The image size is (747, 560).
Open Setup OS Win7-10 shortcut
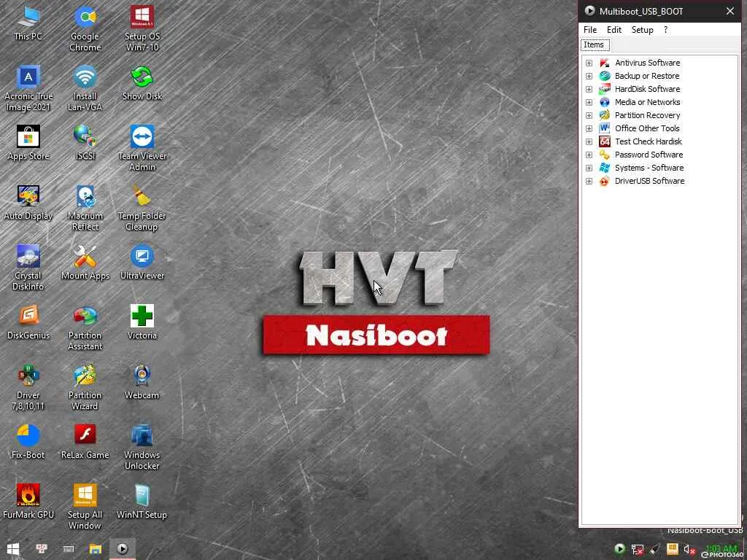(x=142, y=28)
